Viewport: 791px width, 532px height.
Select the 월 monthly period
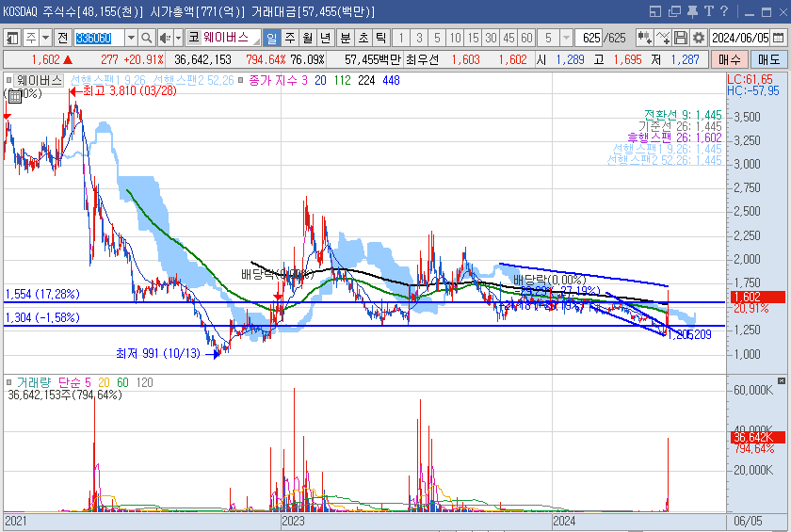pos(308,38)
